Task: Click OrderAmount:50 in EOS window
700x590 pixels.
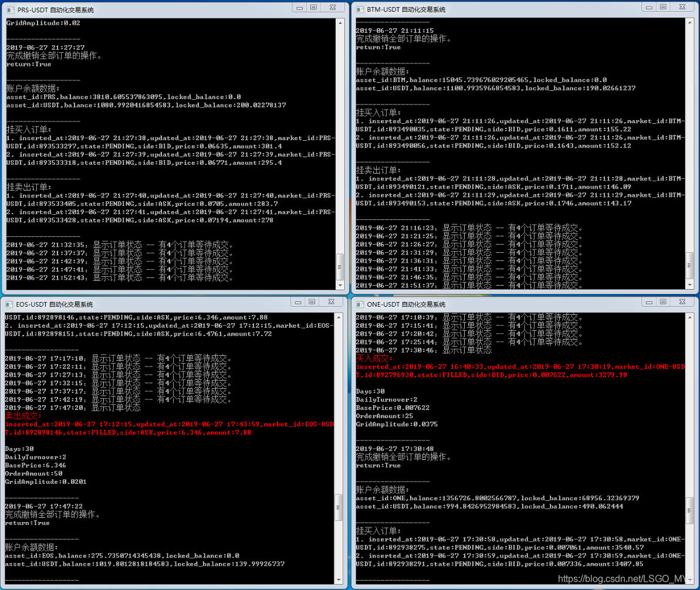Action: tap(33, 473)
